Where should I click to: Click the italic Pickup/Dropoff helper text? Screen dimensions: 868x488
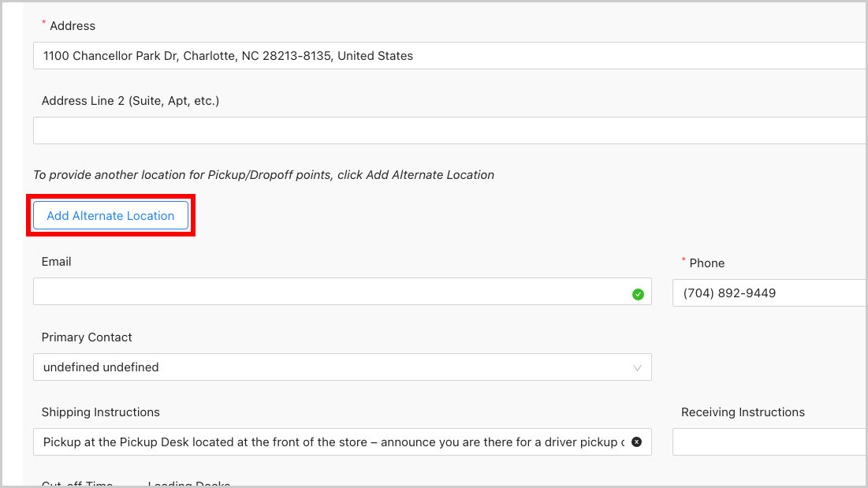[x=263, y=175]
